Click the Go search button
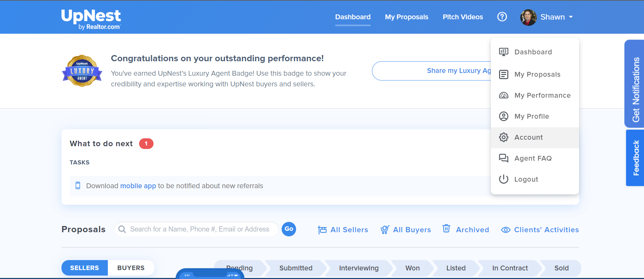This screenshot has height=279, width=644. (289, 229)
